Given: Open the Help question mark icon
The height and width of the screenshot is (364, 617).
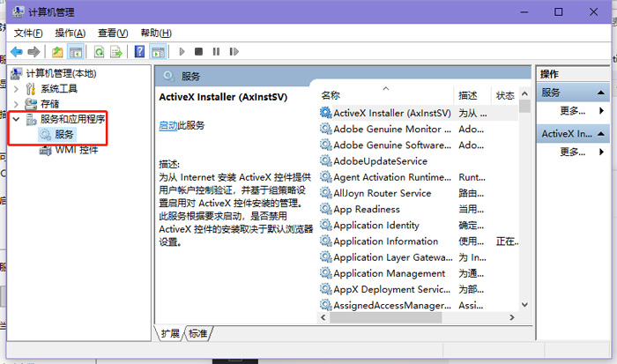Looking at the screenshot, I should [x=140, y=52].
